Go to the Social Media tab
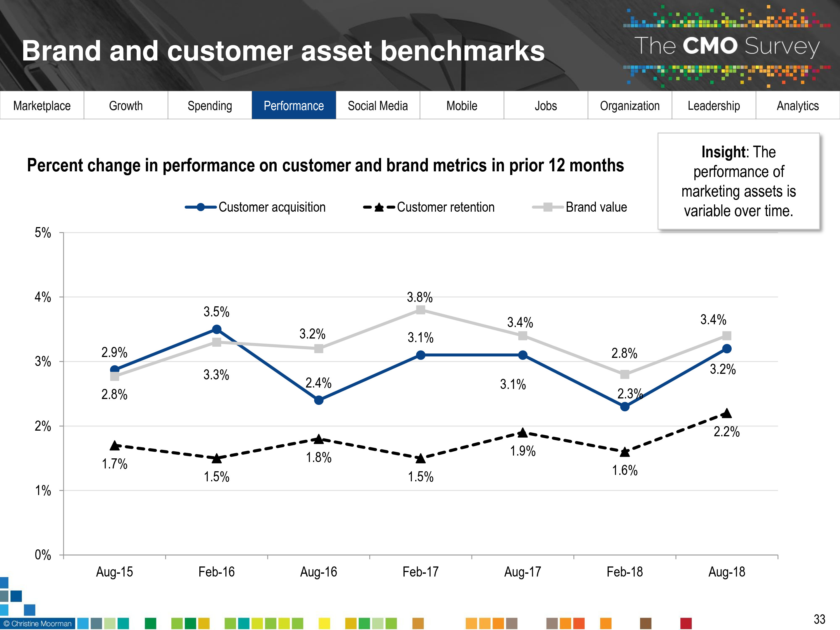The height and width of the screenshot is (630, 840). [377, 106]
